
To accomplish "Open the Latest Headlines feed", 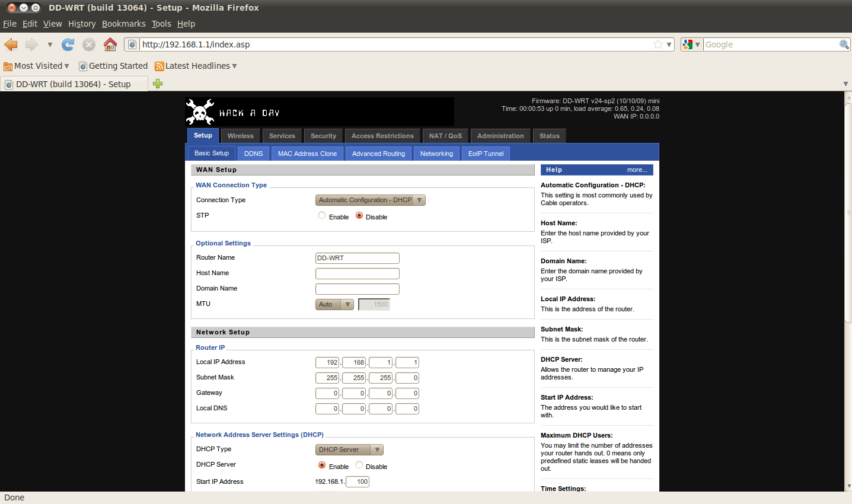I will click(196, 66).
